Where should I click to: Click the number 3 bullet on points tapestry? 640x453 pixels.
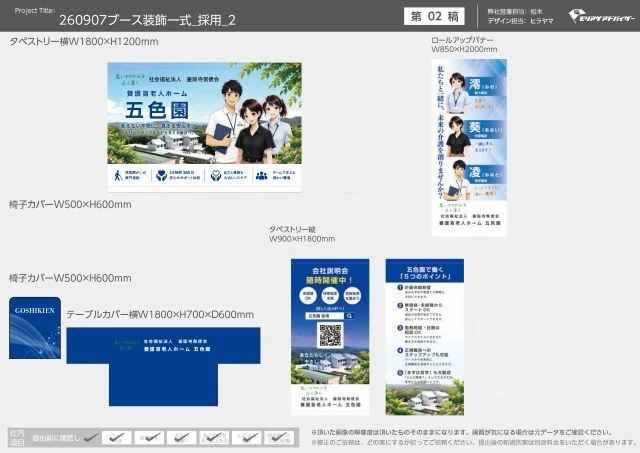click(400, 328)
